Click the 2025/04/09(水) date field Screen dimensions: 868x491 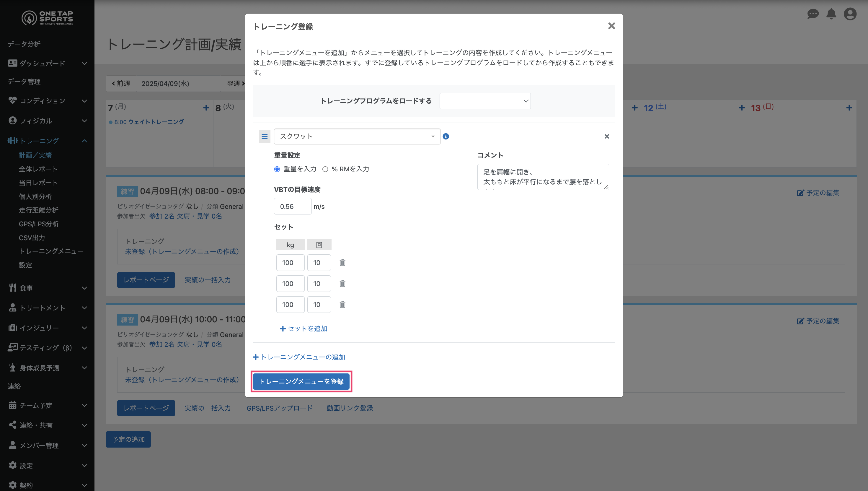pos(178,83)
